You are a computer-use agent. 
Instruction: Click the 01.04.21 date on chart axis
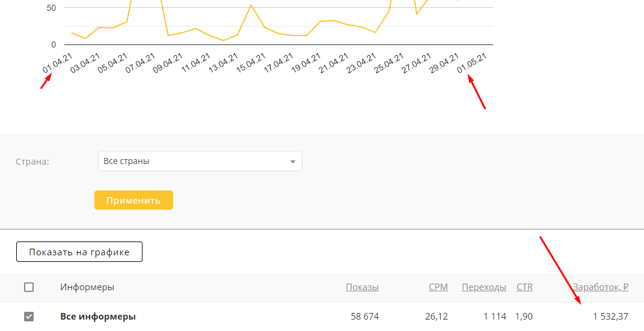click(57, 63)
